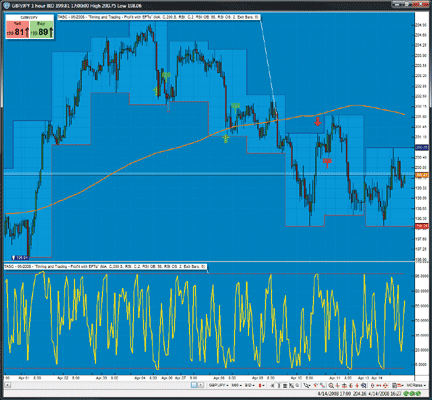Click the red Sell price button
432x400 pixels.
tap(18, 30)
